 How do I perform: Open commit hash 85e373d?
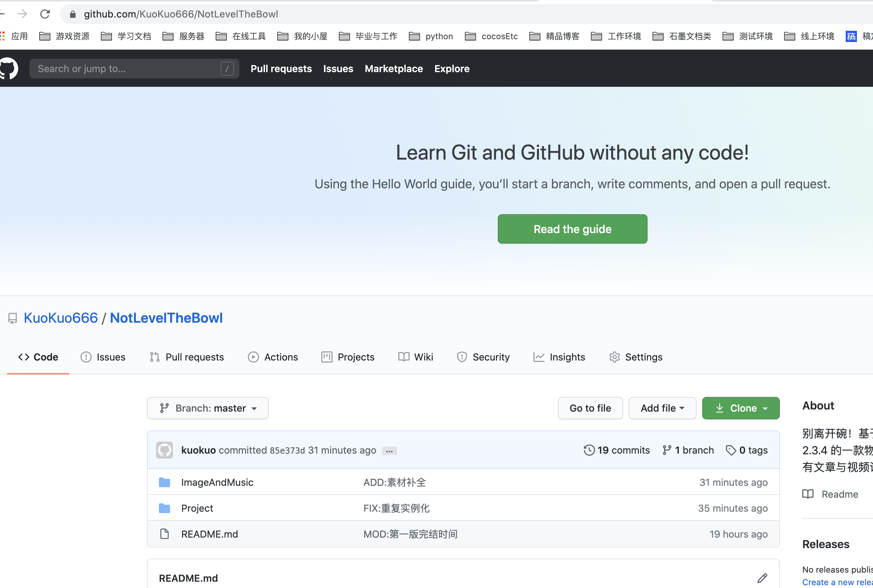287,450
